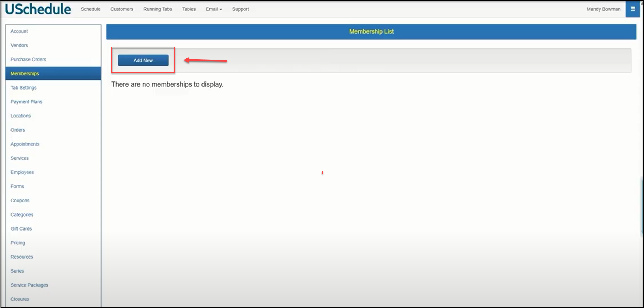Open the Schedule menu item
Image resolution: width=644 pixels, height=308 pixels.
pos(91,9)
